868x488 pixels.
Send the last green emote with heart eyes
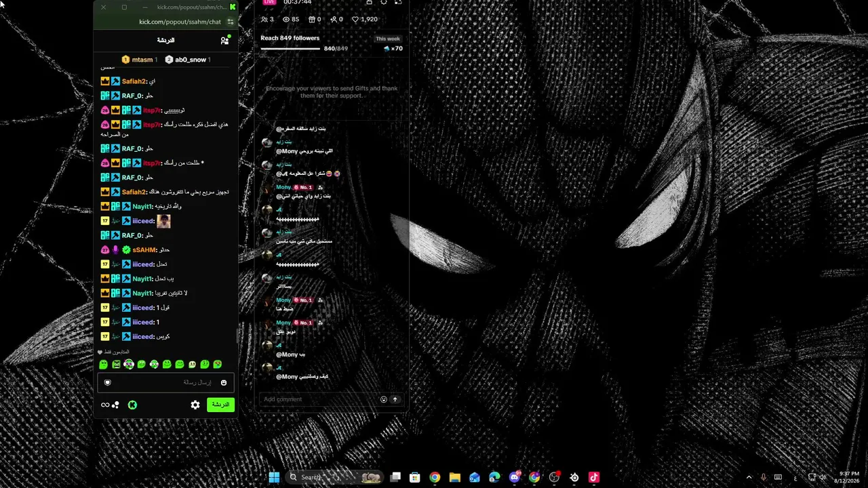coord(218,365)
